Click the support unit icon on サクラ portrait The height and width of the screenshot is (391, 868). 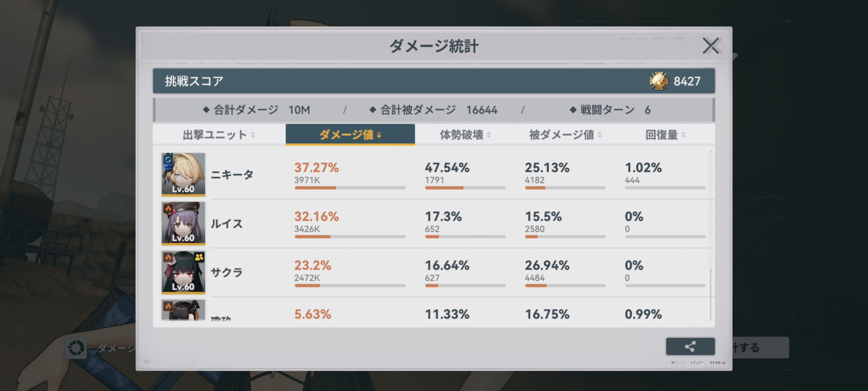(199, 257)
